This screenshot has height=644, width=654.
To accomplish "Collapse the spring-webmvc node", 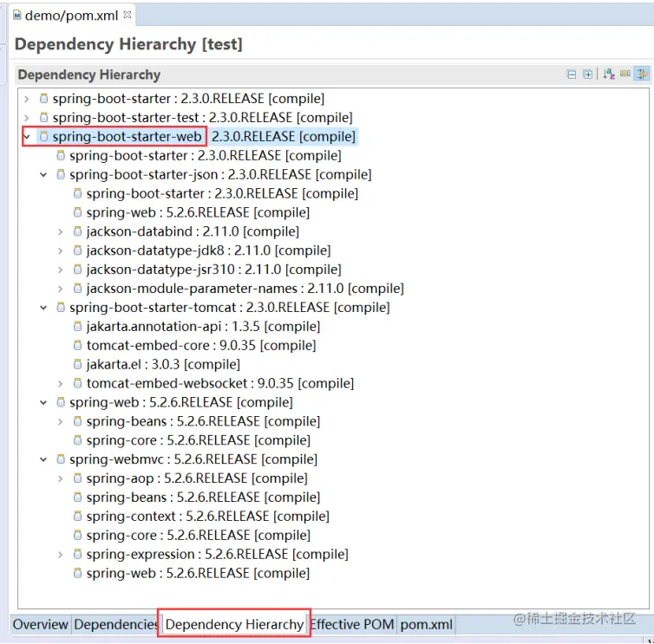I will [x=43, y=459].
